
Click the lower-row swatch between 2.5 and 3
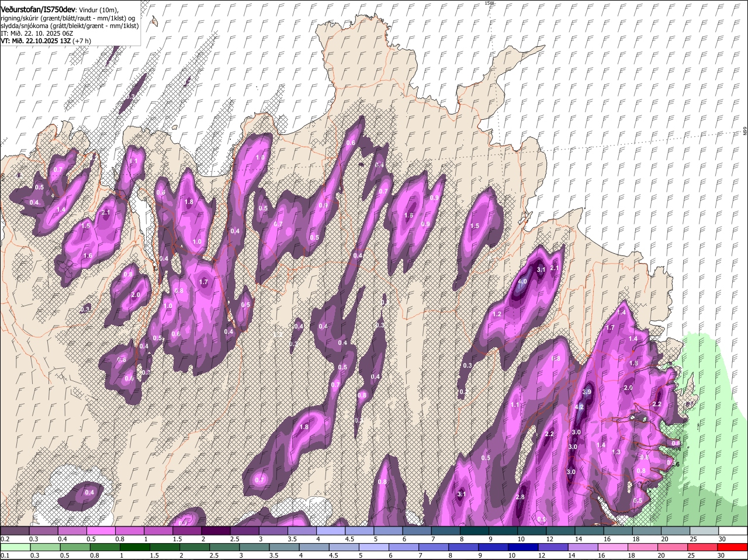coord(225,548)
